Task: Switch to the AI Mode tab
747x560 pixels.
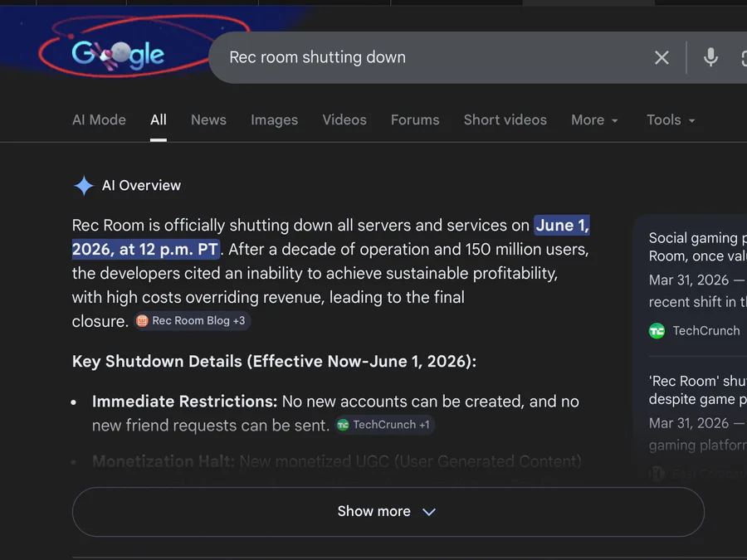Action: [99, 120]
